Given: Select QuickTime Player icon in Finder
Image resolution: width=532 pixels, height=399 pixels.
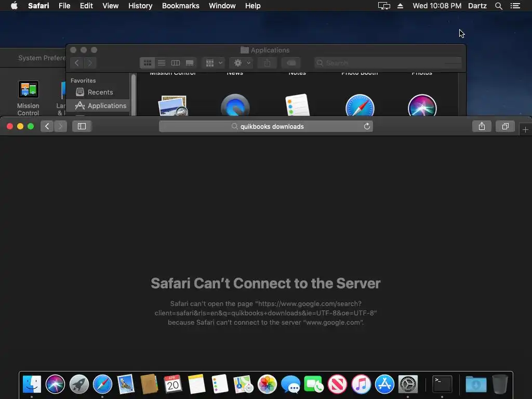Looking at the screenshot, I should coord(235,105).
